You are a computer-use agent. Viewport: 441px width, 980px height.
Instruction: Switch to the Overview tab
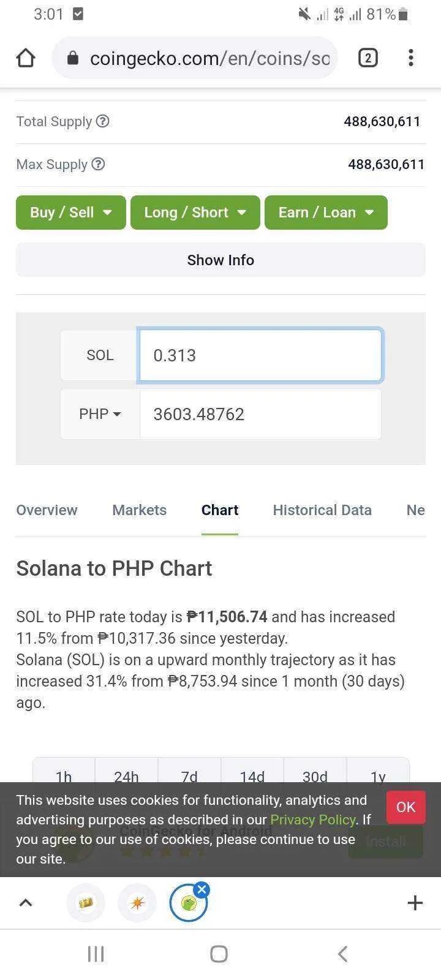47,510
